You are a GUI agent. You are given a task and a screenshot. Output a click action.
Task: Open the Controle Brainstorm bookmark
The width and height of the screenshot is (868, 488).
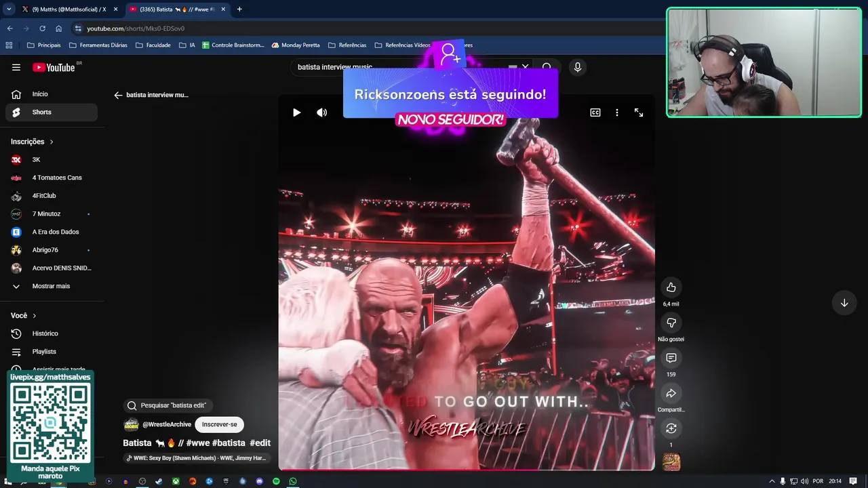[x=233, y=45]
